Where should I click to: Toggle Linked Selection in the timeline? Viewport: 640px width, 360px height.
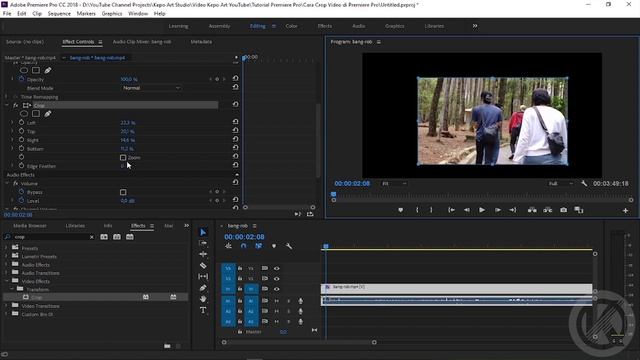(259, 246)
